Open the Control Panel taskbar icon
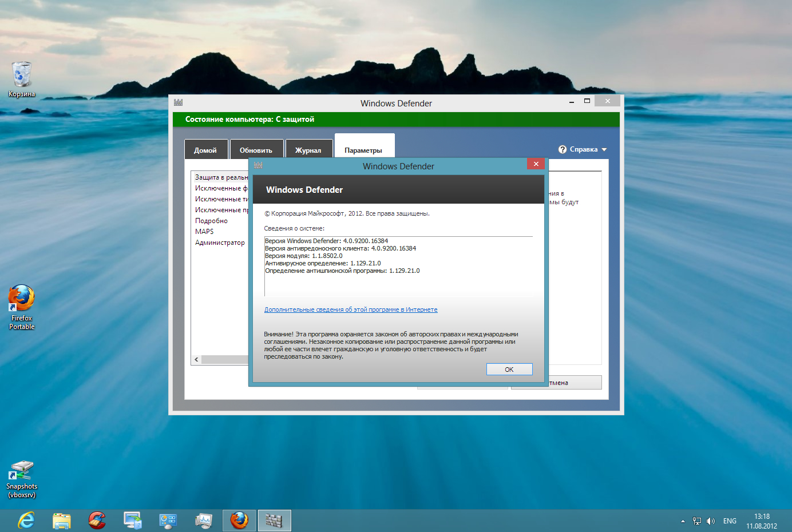Viewport: 792px width, 532px height. click(x=168, y=521)
